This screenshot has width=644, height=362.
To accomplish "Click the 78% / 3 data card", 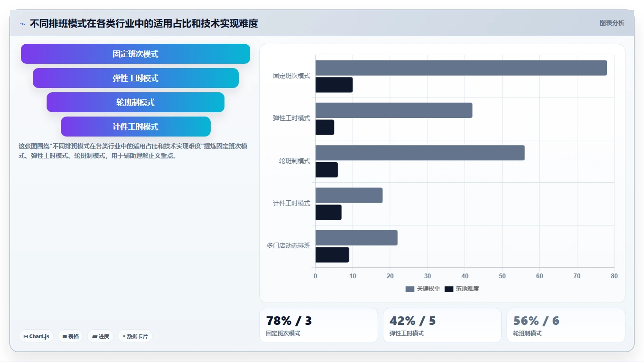I will [319, 325].
